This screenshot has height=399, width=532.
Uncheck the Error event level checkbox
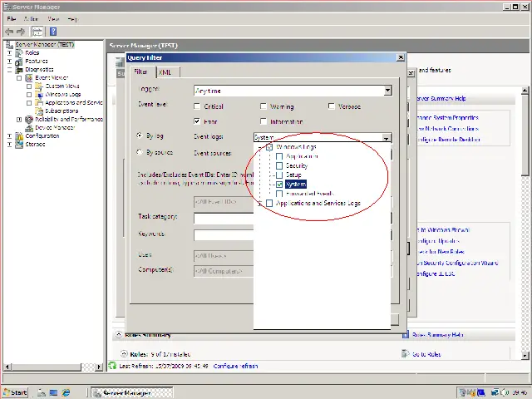tap(197, 121)
